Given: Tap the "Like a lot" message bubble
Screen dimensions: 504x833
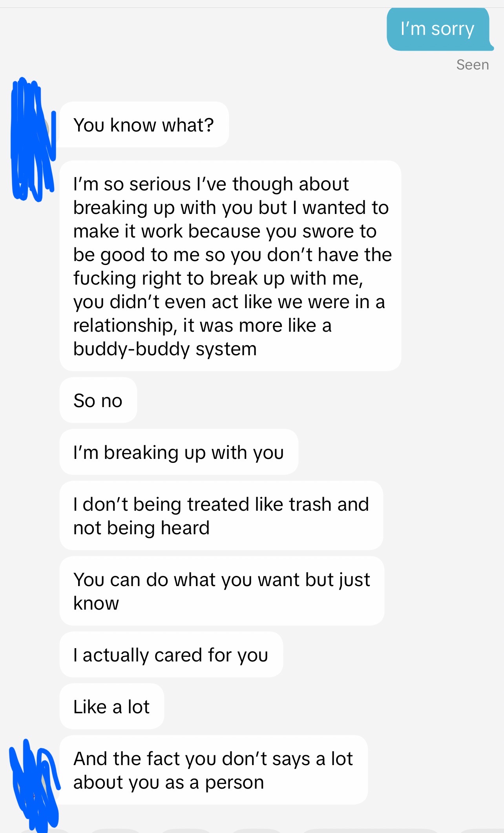Looking at the screenshot, I should (x=112, y=707).
